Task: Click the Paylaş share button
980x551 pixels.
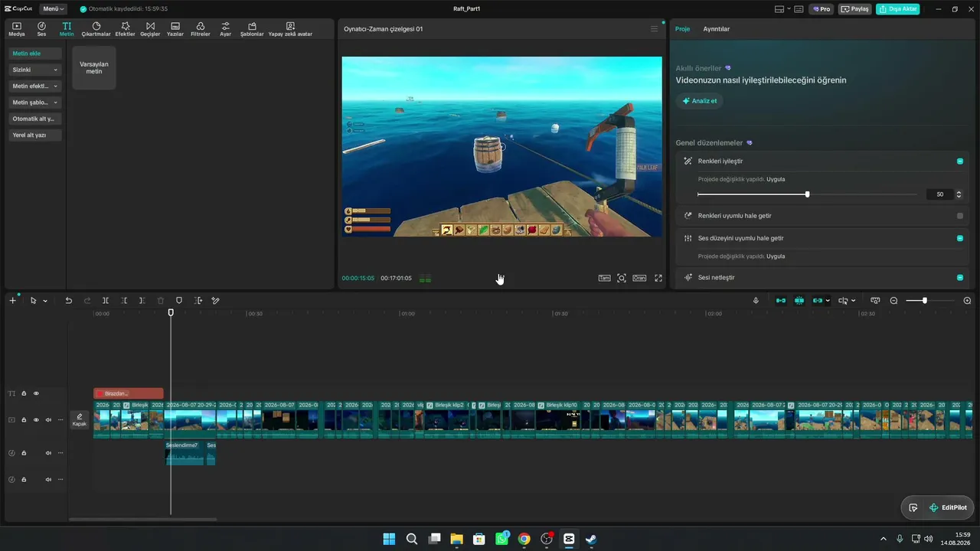Action: [x=854, y=9]
